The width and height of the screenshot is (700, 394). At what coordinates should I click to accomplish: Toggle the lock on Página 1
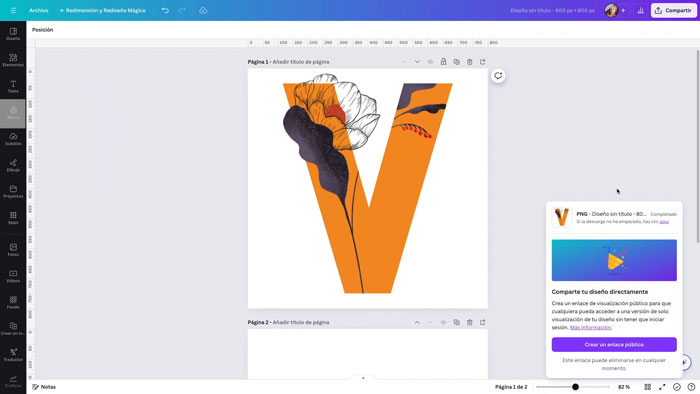(443, 62)
